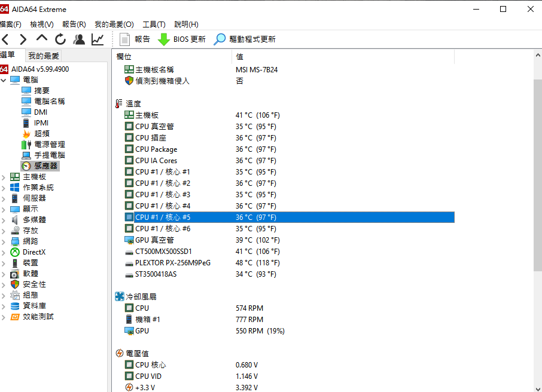Open the 工具(T) menu
The height and width of the screenshot is (392, 542).
tap(154, 24)
